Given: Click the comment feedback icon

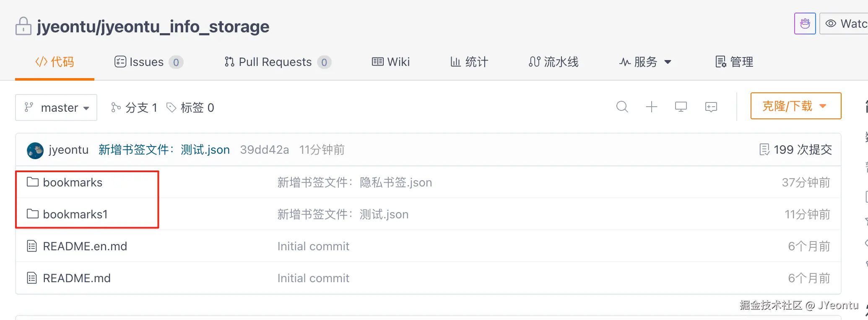Looking at the screenshot, I should [x=711, y=107].
